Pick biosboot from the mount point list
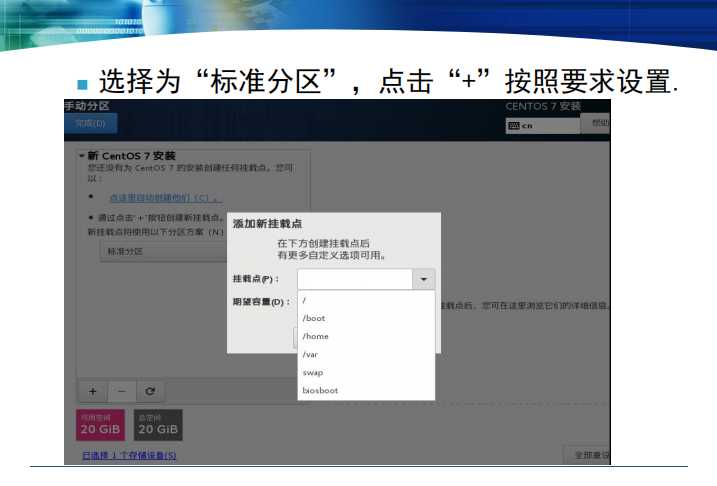 [366, 390]
